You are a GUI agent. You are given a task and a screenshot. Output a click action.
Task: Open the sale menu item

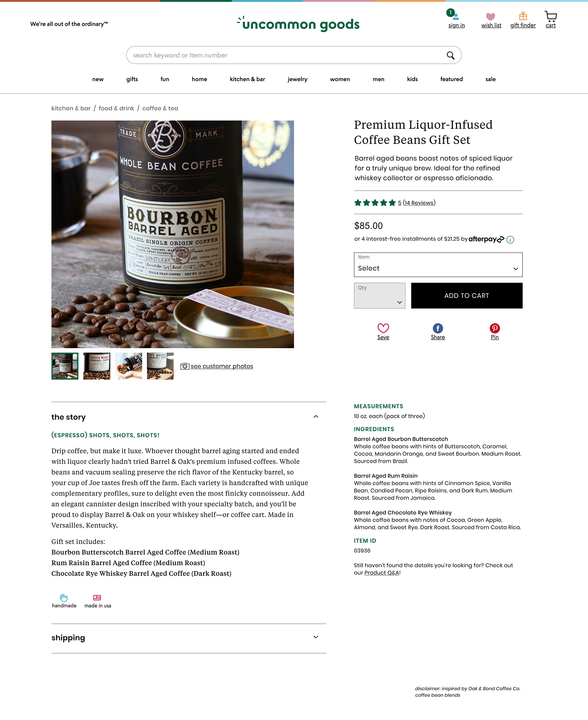pos(490,79)
